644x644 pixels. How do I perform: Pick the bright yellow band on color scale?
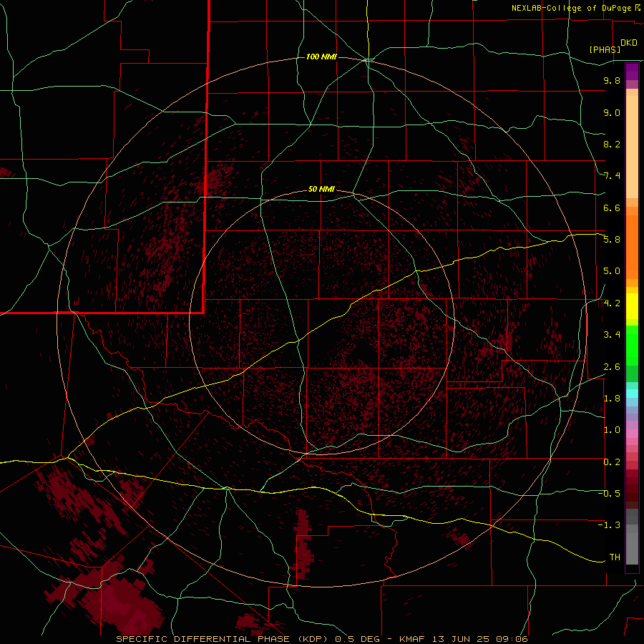[632, 306]
